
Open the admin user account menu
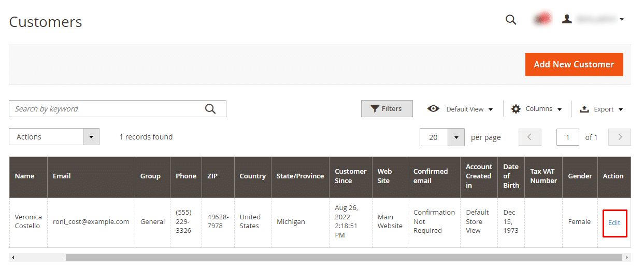(x=593, y=19)
